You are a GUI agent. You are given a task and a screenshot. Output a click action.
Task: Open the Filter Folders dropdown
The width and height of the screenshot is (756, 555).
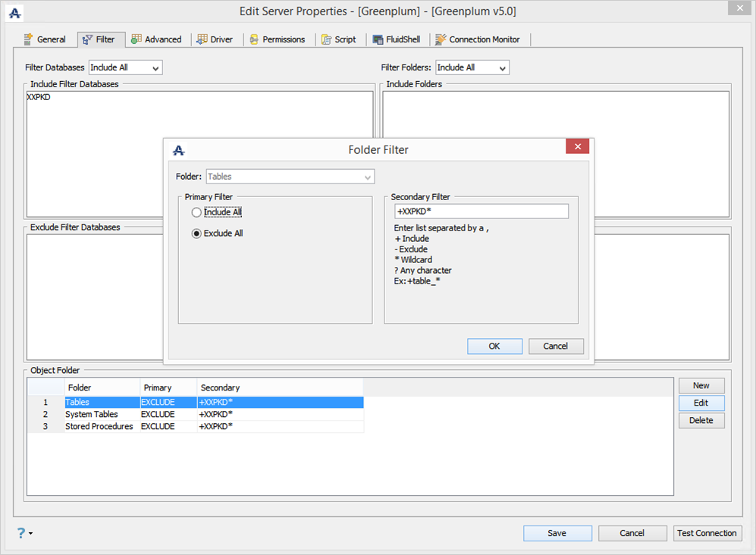pyautogui.click(x=472, y=67)
